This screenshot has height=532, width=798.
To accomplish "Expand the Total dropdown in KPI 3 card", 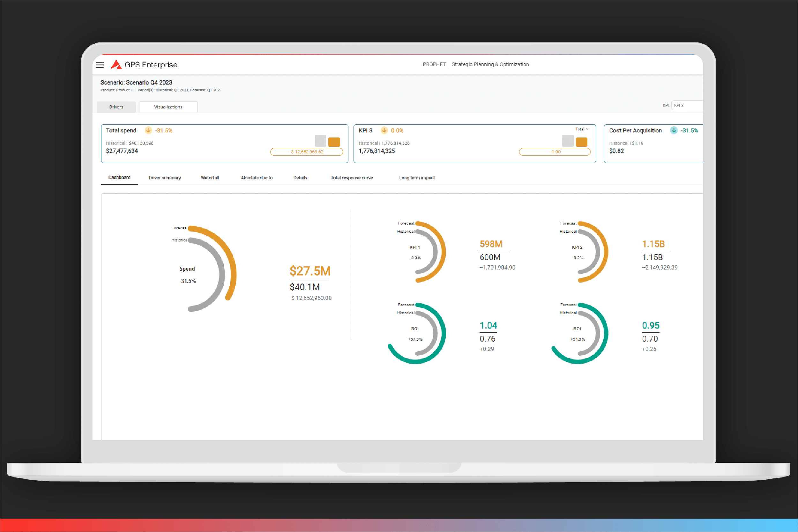I will (x=582, y=129).
